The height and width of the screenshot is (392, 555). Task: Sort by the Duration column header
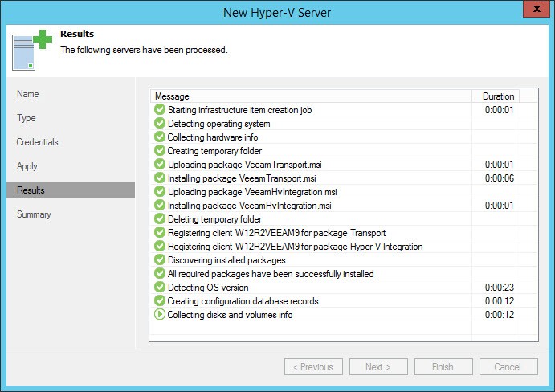pyautogui.click(x=496, y=96)
